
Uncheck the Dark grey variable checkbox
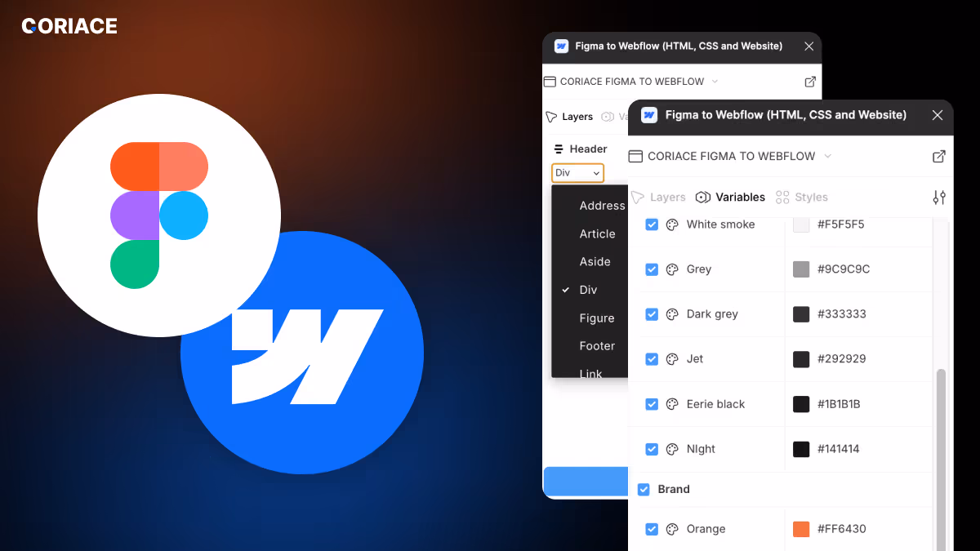652,314
